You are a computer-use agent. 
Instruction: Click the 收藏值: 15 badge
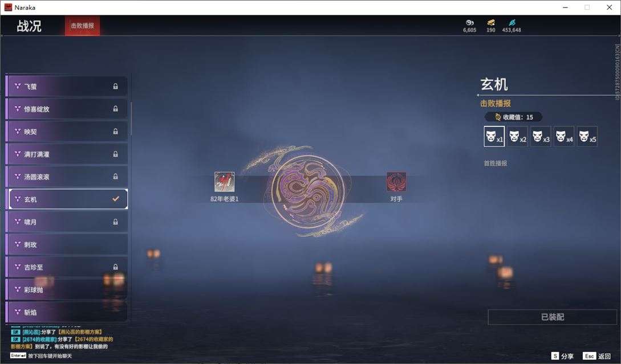pyautogui.click(x=513, y=117)
